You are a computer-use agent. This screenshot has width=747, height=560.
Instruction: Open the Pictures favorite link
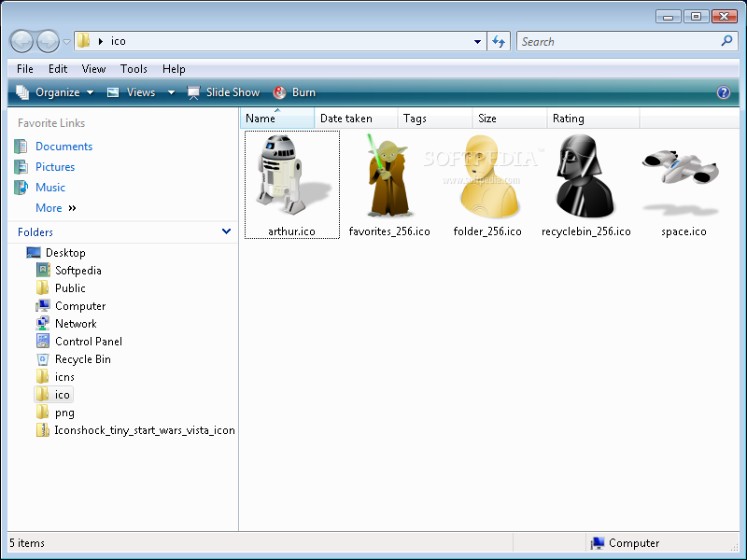coord(55,167)
